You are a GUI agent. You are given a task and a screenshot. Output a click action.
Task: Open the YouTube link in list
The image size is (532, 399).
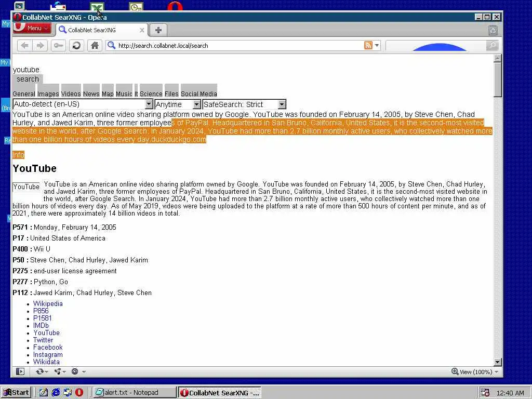point(46,333)
